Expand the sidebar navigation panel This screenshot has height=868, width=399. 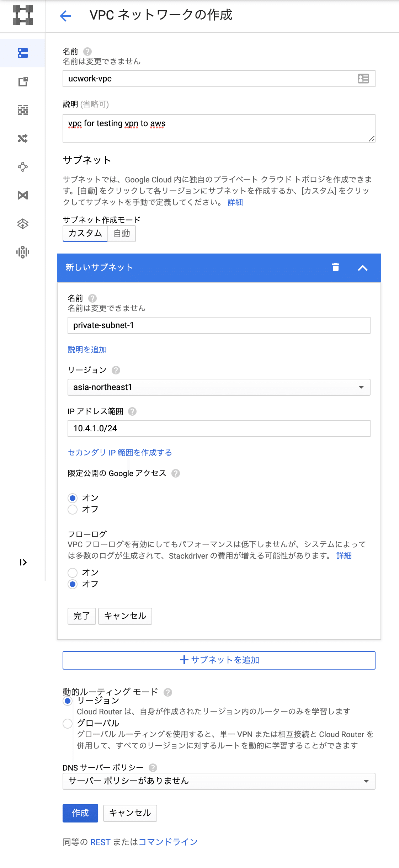(23, 562)
